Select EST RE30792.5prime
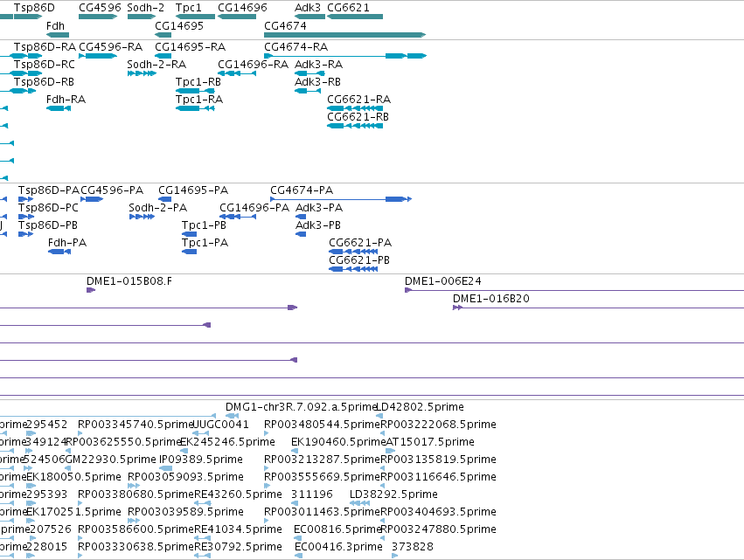 tap(238, 547)
